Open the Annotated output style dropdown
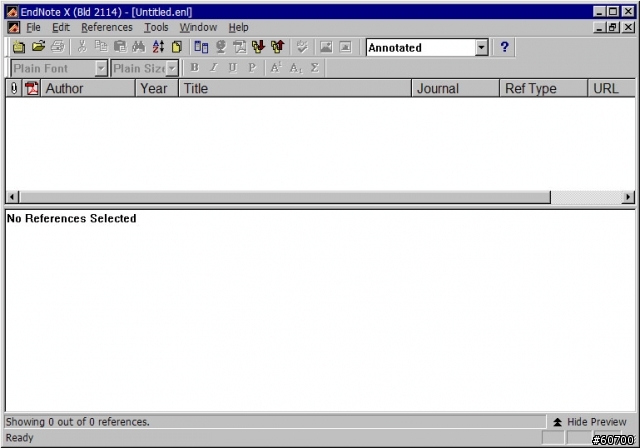Viewport: 640px width, 448px height. point(482,48)
